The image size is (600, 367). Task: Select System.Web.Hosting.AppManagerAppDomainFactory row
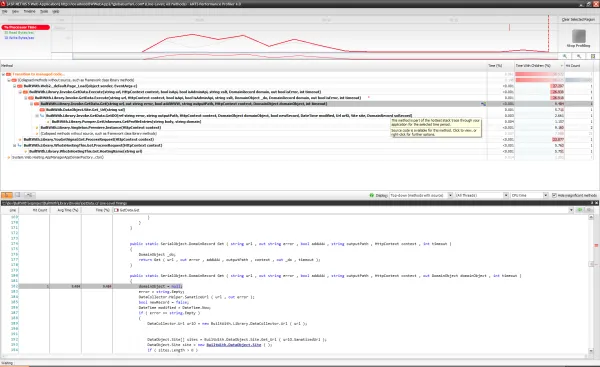[58, 157]
